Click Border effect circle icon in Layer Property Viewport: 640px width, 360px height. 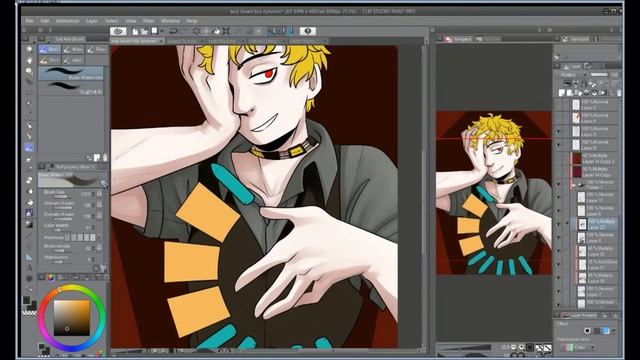click(x=587, y=331)
